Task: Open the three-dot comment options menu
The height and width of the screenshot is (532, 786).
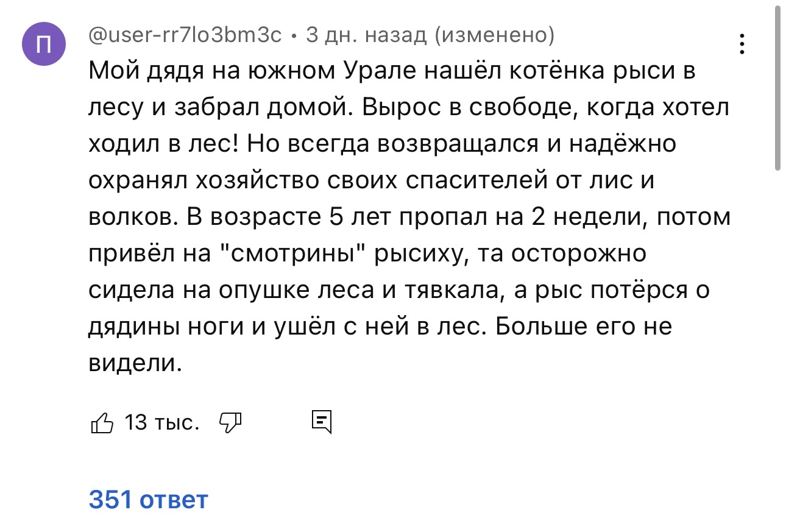Action: click(x=742, y=45)
